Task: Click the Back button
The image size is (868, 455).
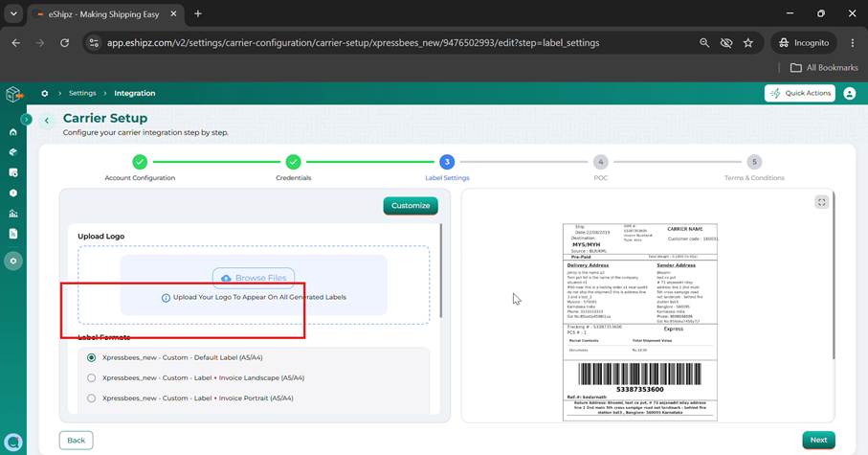Action: tap(76, 440)
